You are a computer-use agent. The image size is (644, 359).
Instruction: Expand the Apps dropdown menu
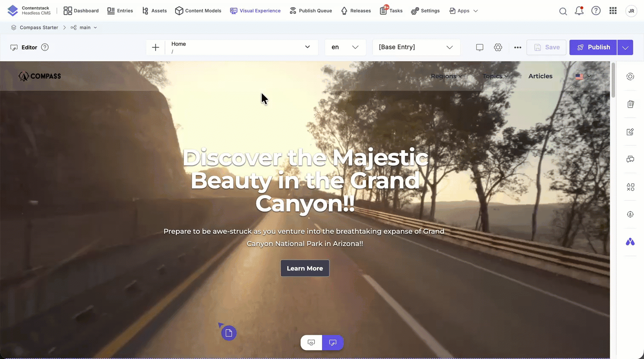click(463, 11)
